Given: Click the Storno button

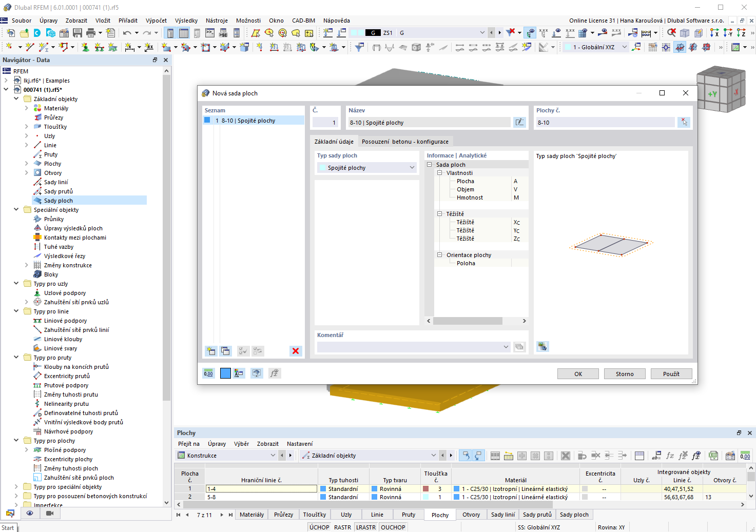Looking at the screenshot, I should click(625, 374).
